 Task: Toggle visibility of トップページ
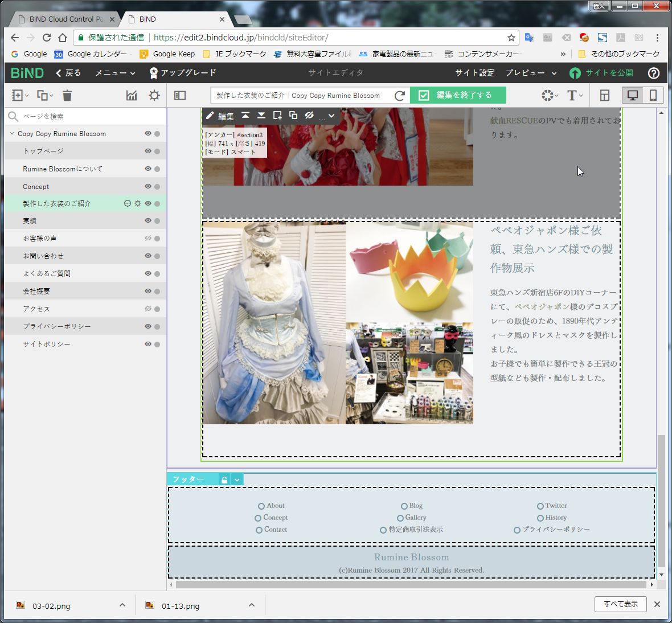pos(148,151)
